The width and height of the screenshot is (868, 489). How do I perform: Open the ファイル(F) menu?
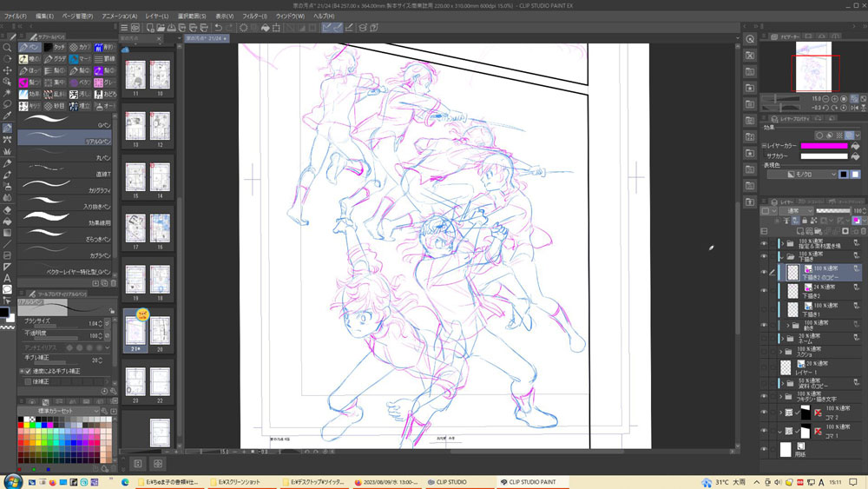coord(16,16)
